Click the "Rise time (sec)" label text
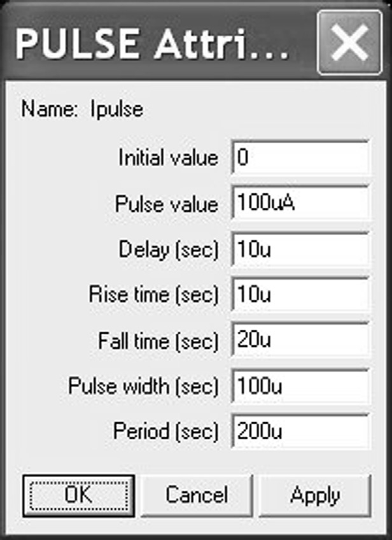Image resolution: width=392 pixels, height=540 pixels. [x=153, y=295]
